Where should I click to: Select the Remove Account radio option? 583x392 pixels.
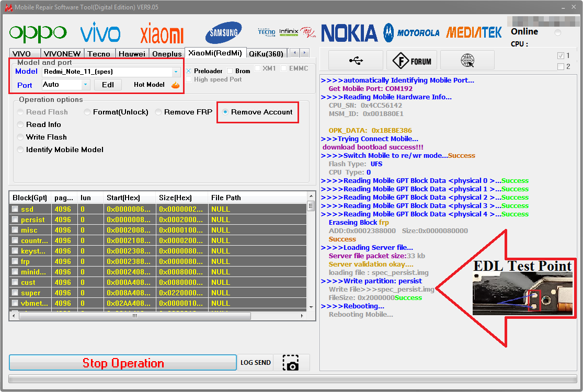(225, 112)
